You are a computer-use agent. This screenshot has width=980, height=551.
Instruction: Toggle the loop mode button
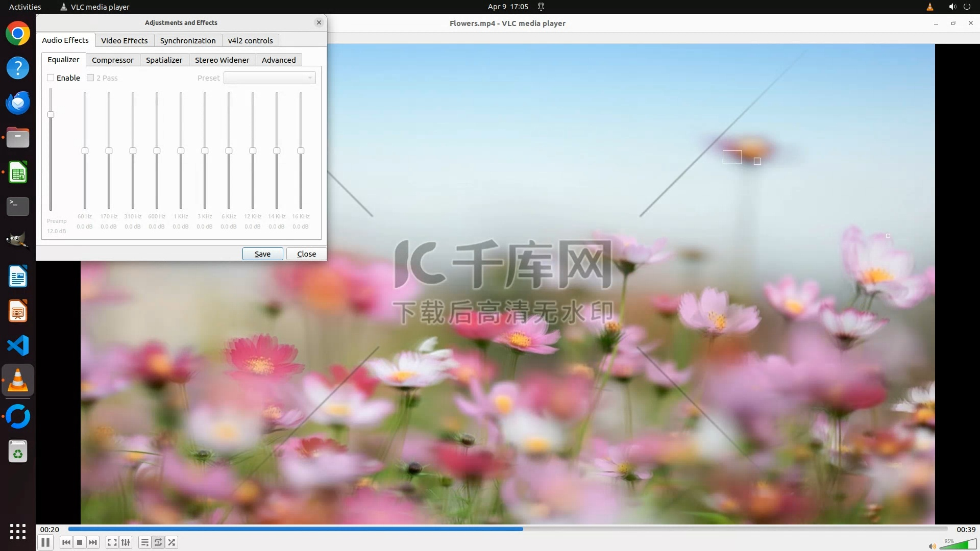coord(158,542)
